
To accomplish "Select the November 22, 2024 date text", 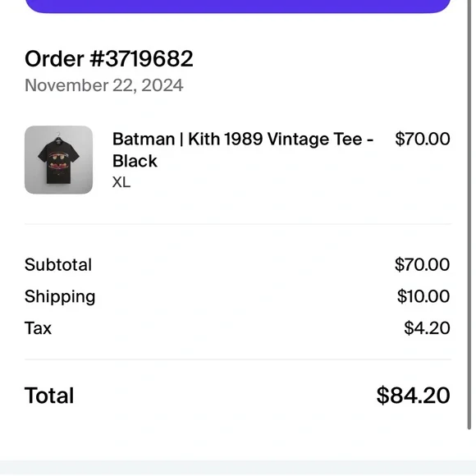I will tap(104, 85).
